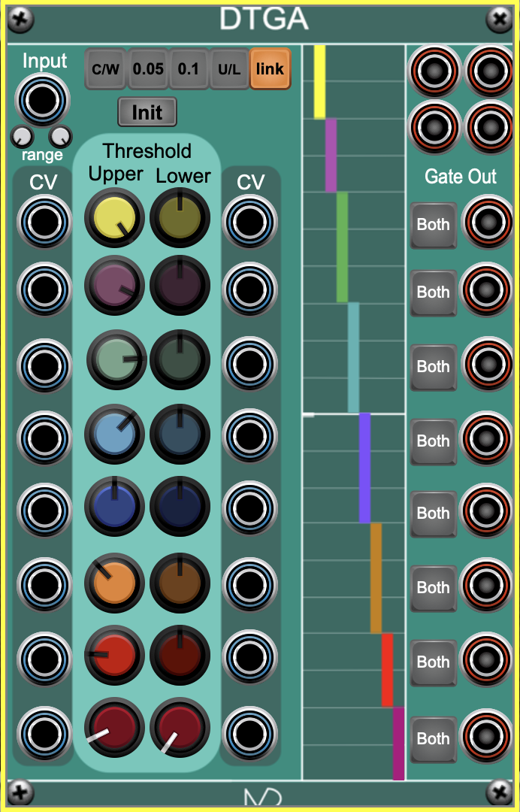Click the dark purple Lower threshold knob
520x812 pixels.
click(x=180, y=286)
